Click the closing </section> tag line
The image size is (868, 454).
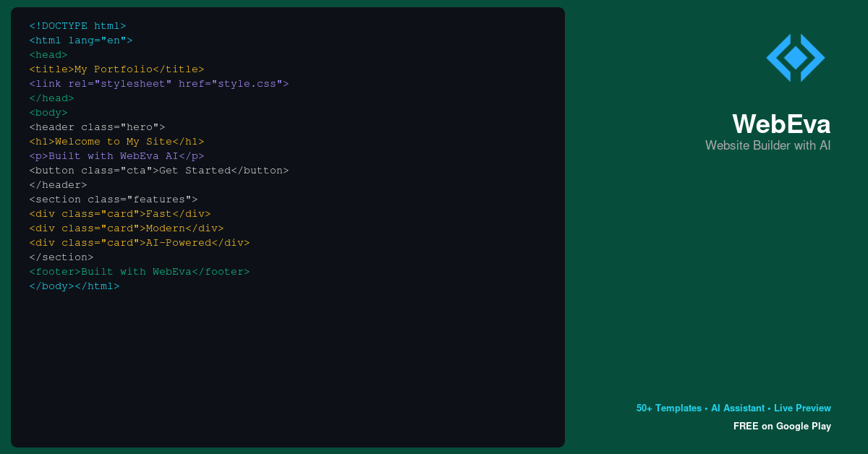coord(61,257)
